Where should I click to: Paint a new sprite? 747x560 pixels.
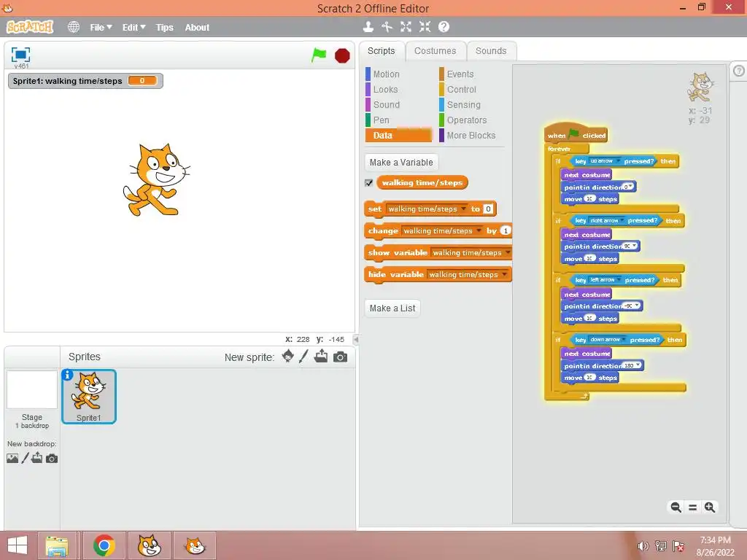(x=303, y=356)
